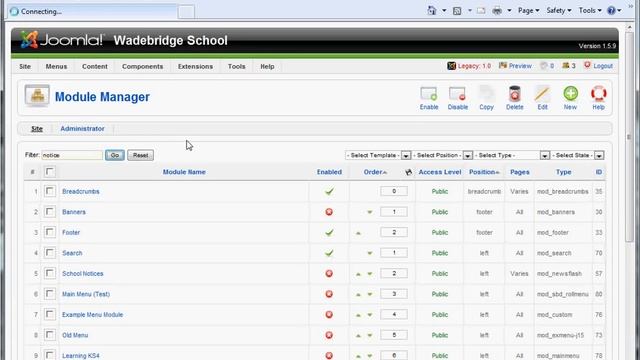The width and height of the screenshot is (640, 360).
Task: Click browser Home icon
Action: pyautogui.click(x=432, y=11)
